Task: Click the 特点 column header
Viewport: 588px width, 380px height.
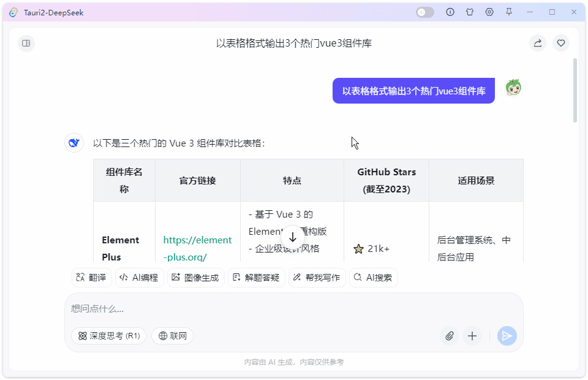Action: 292,180
